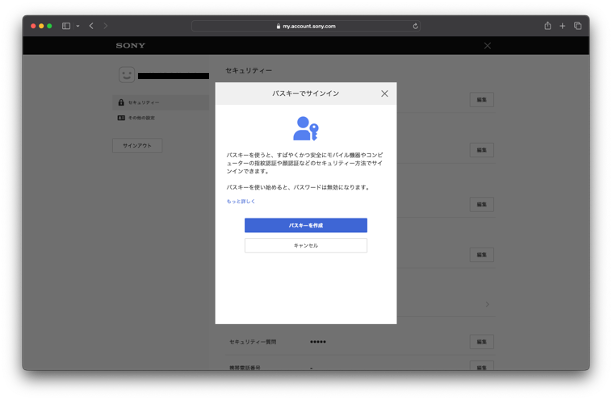The width and height of the screenshot is (612, 400).
Task: Show the tab overview icon
Action: tap(578, 26)
